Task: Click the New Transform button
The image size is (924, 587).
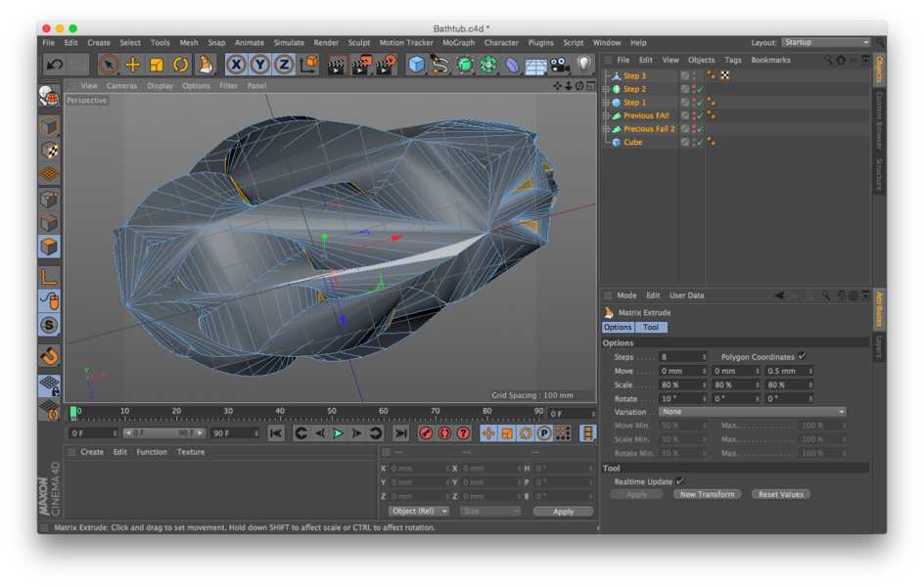Action: 707,494
